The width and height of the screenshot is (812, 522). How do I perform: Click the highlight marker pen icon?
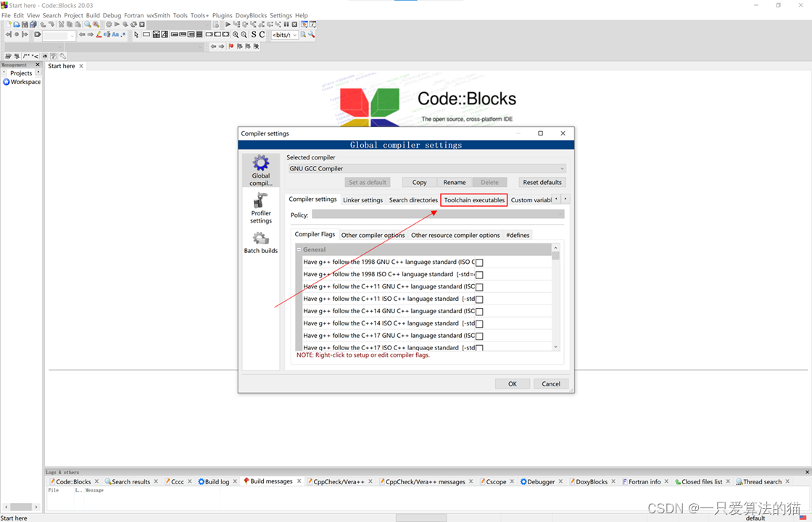coord(99,34)
